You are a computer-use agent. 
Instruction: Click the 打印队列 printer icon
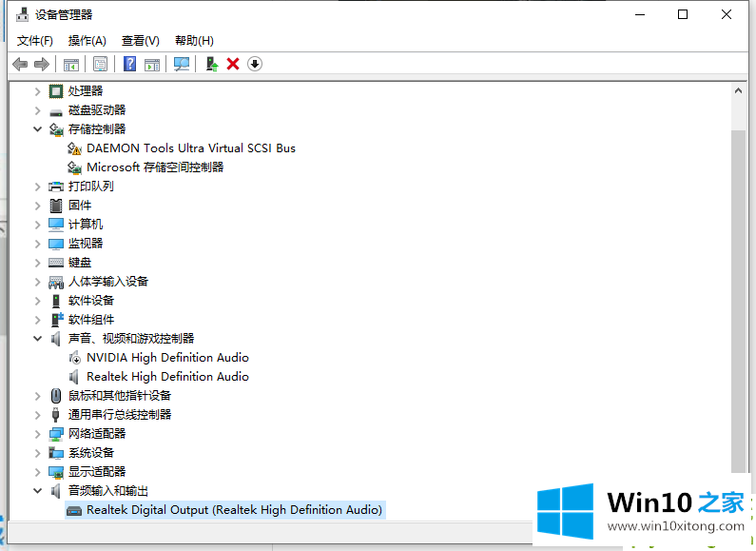(x=56, y=187)
